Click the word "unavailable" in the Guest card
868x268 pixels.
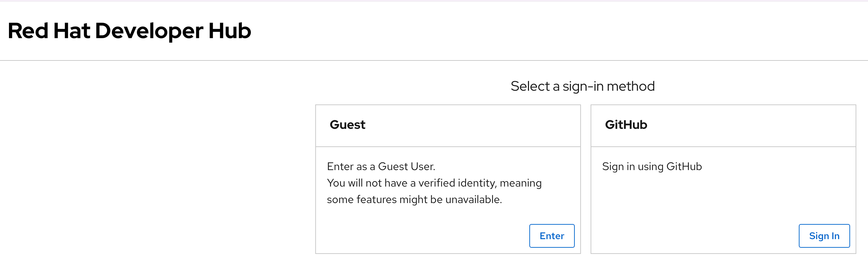(x=473, y=200)
